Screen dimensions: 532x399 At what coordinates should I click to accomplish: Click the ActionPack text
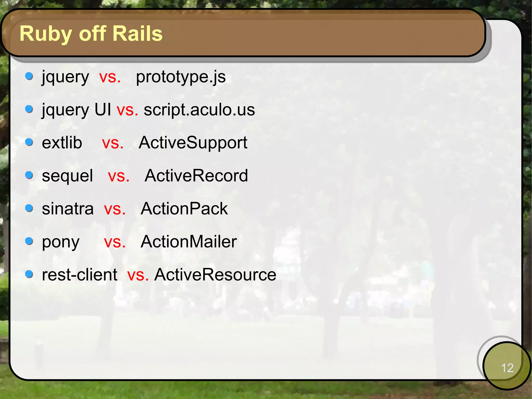click(x=184, y=209)
